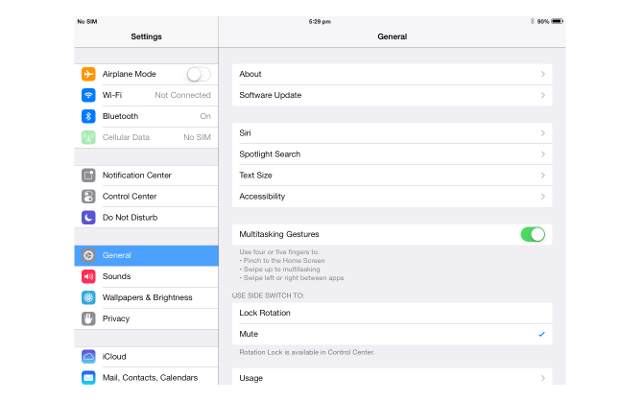620x400 pixels.
Task: Tap the Cellular Data 'No SIM' value
Action: (x=197, y=137)
